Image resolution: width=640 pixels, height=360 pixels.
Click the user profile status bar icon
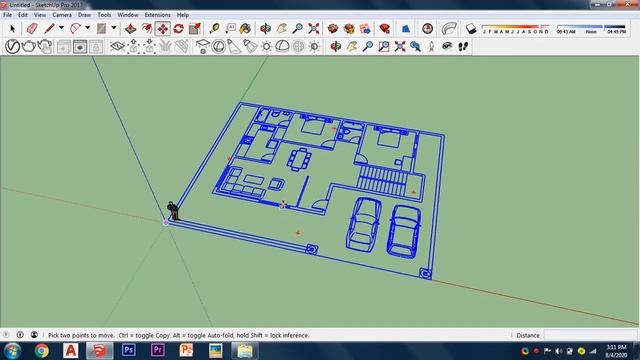point(34,335)
